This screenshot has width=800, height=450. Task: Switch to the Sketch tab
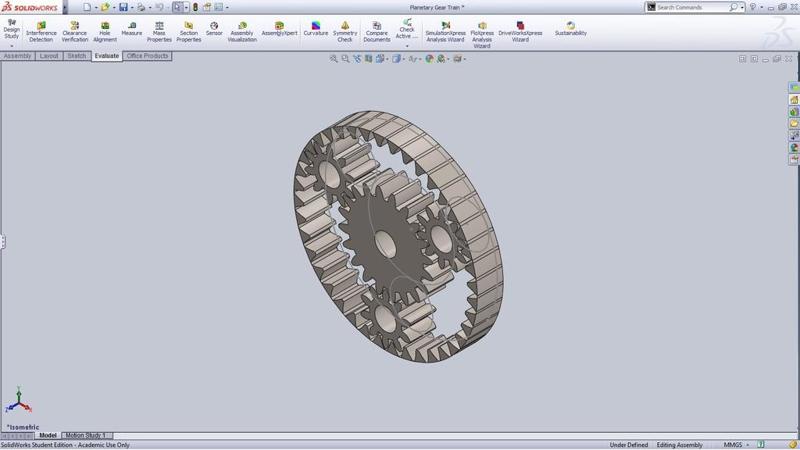pos(77,56)
